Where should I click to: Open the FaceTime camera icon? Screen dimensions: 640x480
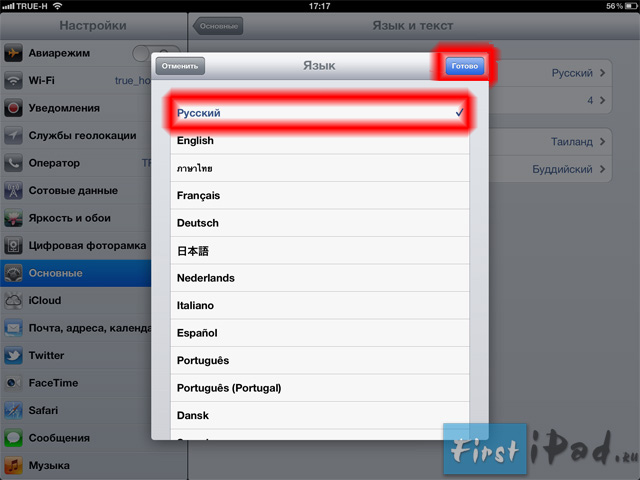13,383
